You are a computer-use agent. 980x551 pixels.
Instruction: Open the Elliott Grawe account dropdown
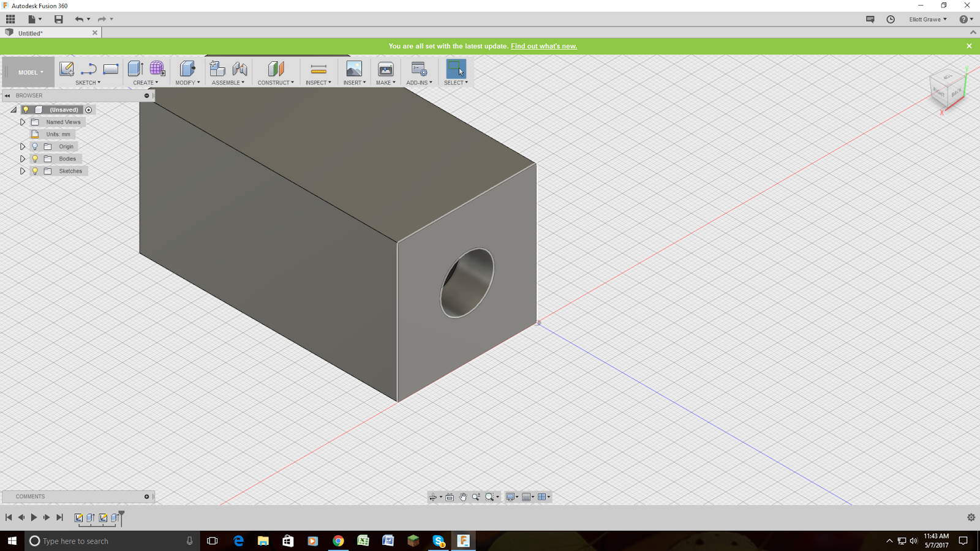[x=928, y=19]
